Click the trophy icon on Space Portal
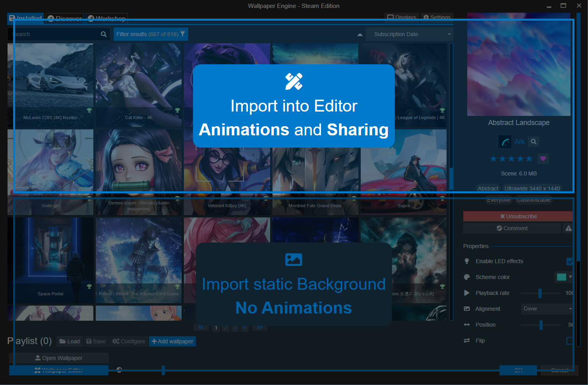The width and height of the screenshot is (588, 385). pos(89,287)
